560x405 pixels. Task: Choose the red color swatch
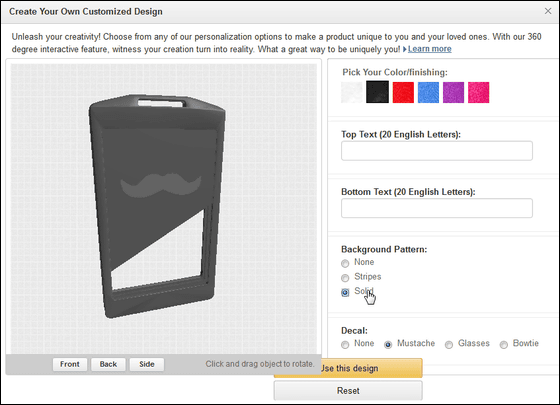403,92
